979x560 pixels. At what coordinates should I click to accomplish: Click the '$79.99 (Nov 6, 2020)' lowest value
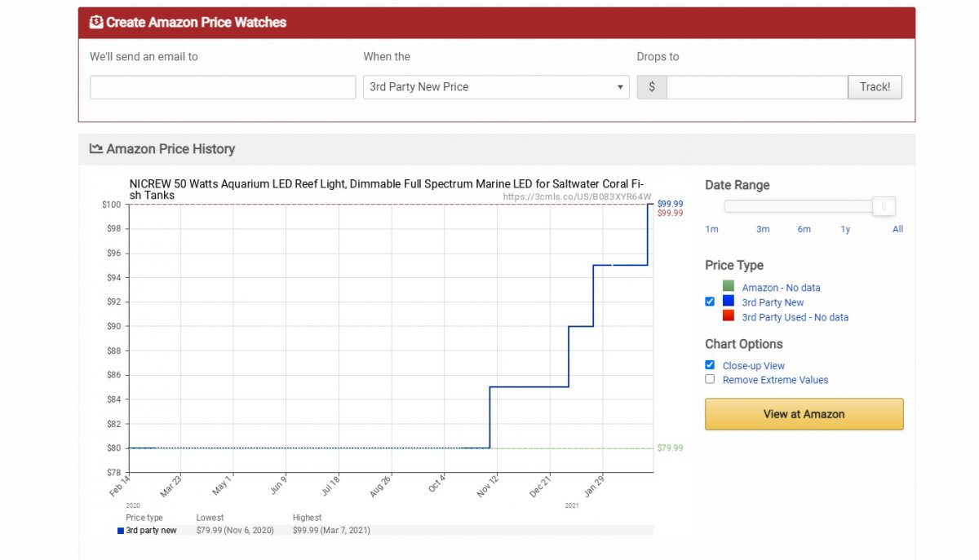235,531
